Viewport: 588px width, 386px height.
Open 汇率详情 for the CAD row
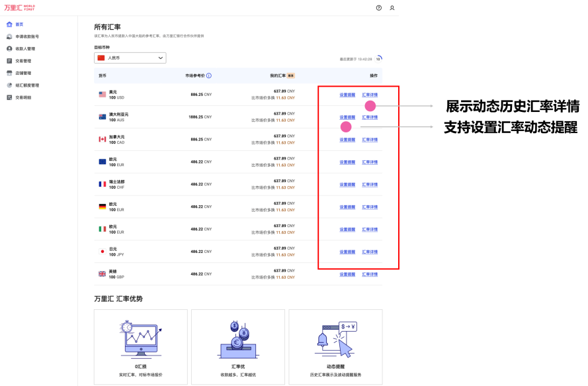tap(370, 140)
